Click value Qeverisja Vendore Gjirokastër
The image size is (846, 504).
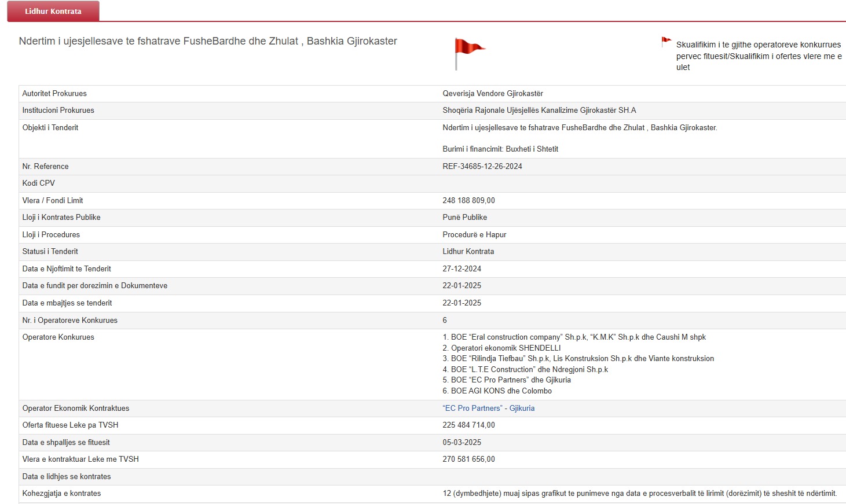pos(493,93)
